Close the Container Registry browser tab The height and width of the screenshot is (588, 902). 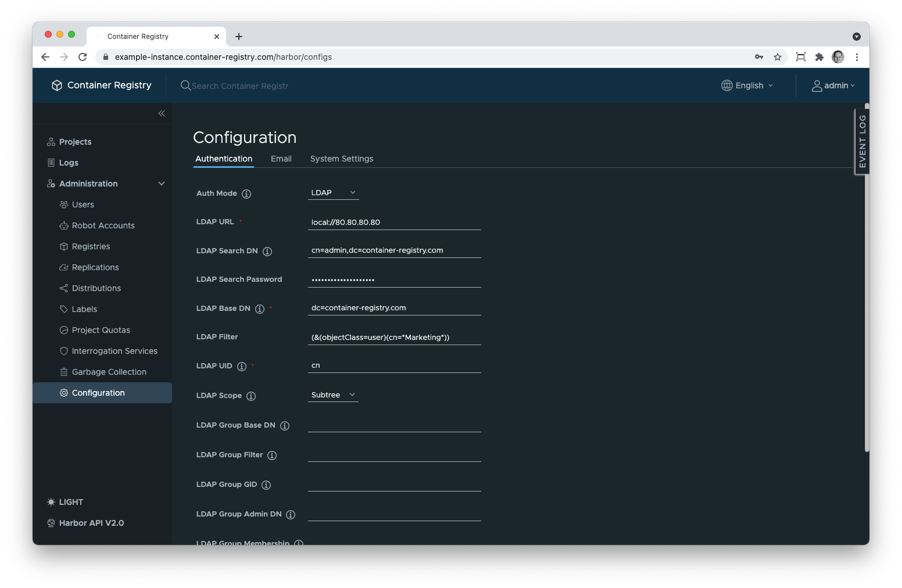tap(217, 37)
